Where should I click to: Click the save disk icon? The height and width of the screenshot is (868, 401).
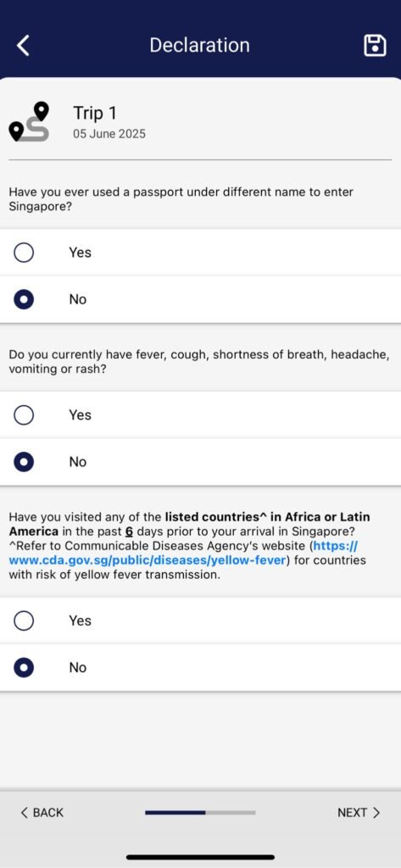point(375,46)
